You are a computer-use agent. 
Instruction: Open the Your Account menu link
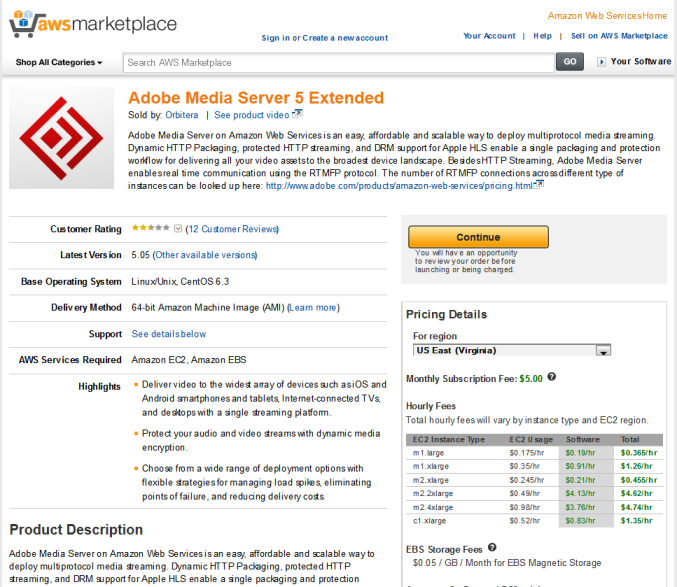(x=489, y=36)
